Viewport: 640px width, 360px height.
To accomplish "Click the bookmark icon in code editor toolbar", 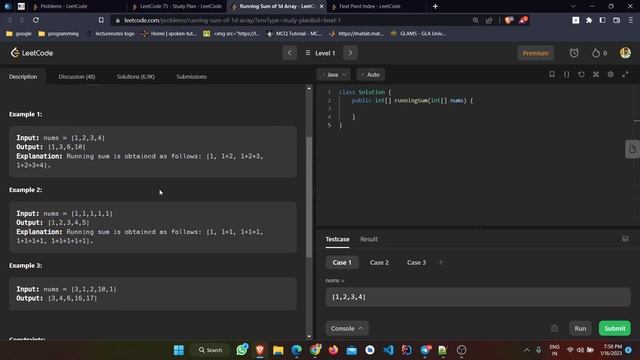I will (x=552, y=74).
